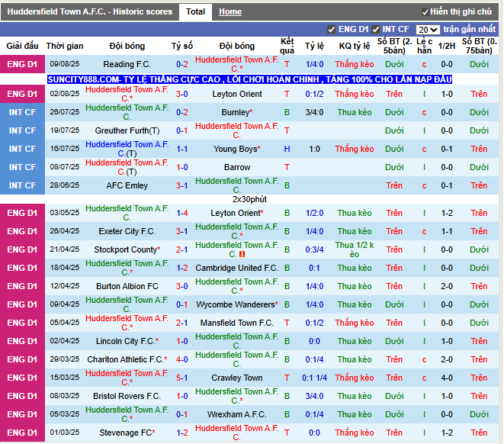504x444 pixels.
Task: Click the Thời gian column header
Action: (x=65, y=46)
